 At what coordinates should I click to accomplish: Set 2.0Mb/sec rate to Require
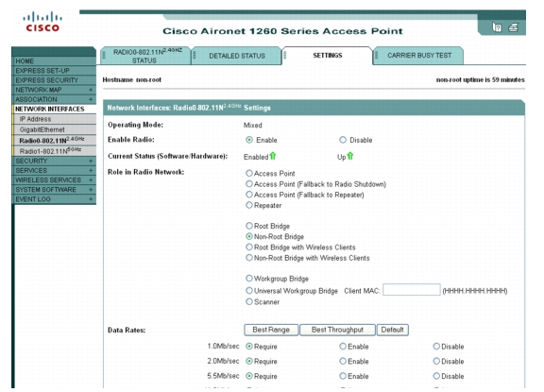(249, 361)
